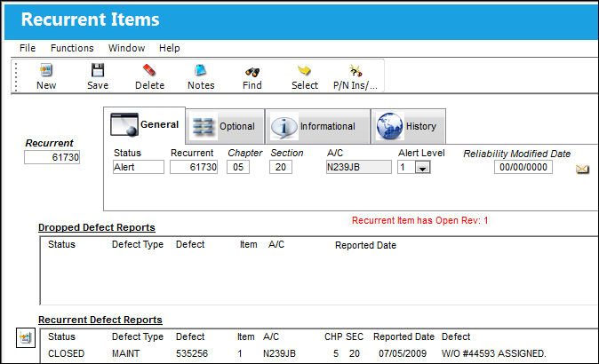Click the Chapter field showing 05

click(x=238, y=167)
